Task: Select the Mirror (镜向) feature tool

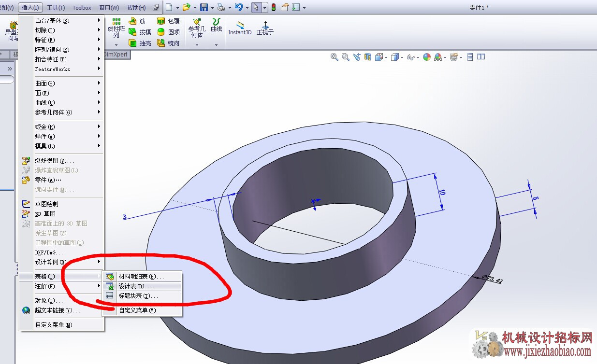Action: click(x=168, y=43)
